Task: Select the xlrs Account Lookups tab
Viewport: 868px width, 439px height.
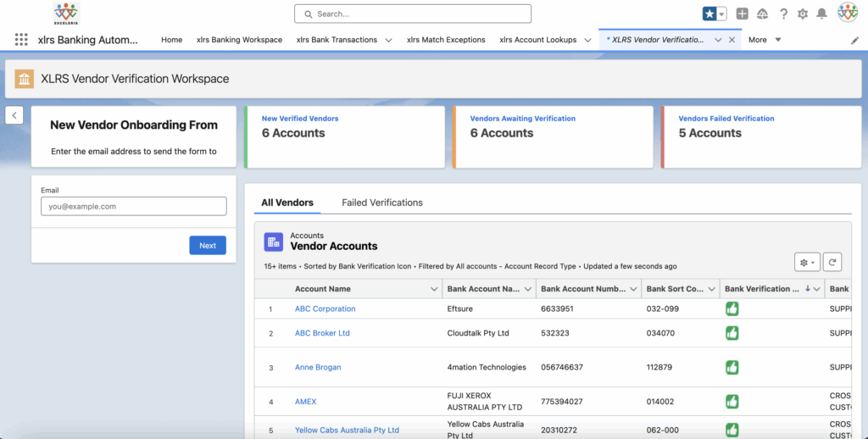Action: [538, 40]
